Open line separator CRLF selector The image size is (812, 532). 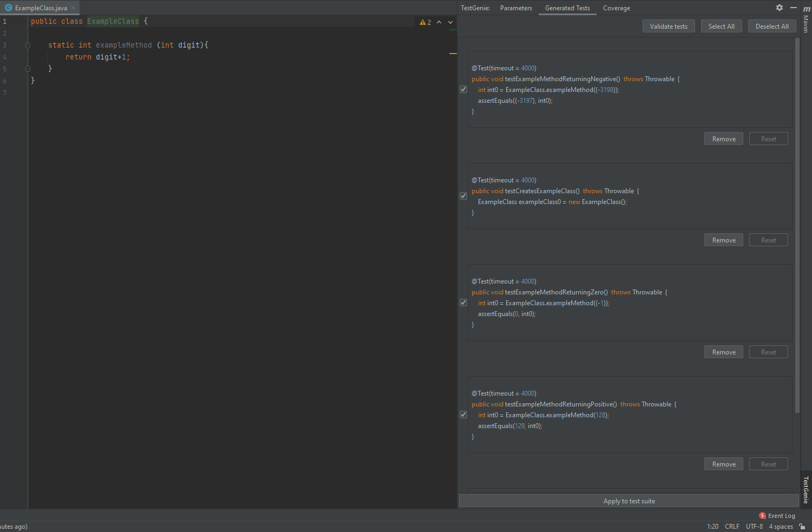[x=732, y=527]
